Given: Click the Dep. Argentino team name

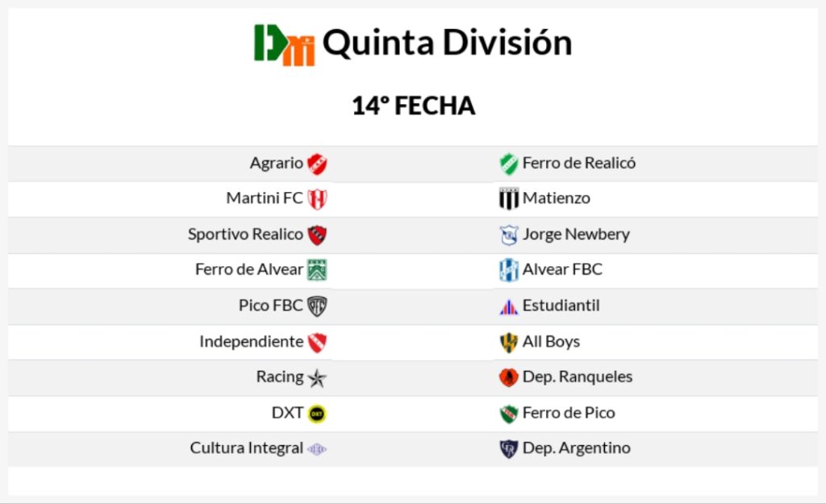Looking at the screenshot, I should pos(576,448).
